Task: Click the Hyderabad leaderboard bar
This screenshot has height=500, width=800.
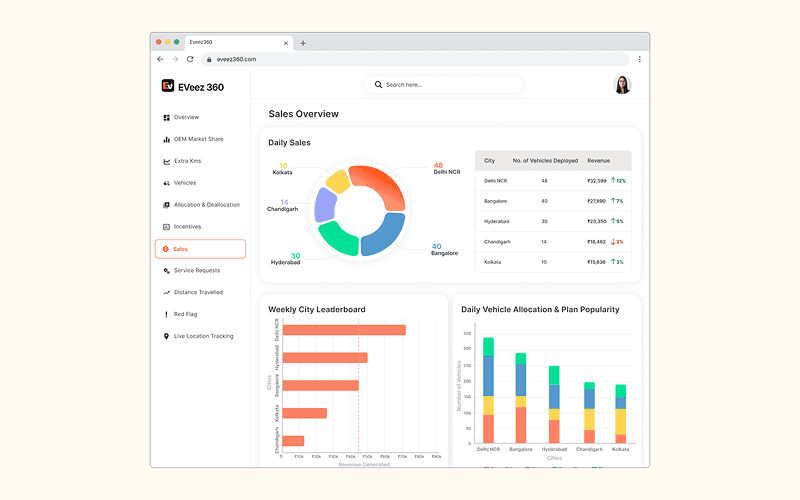Action: (325, 358)
